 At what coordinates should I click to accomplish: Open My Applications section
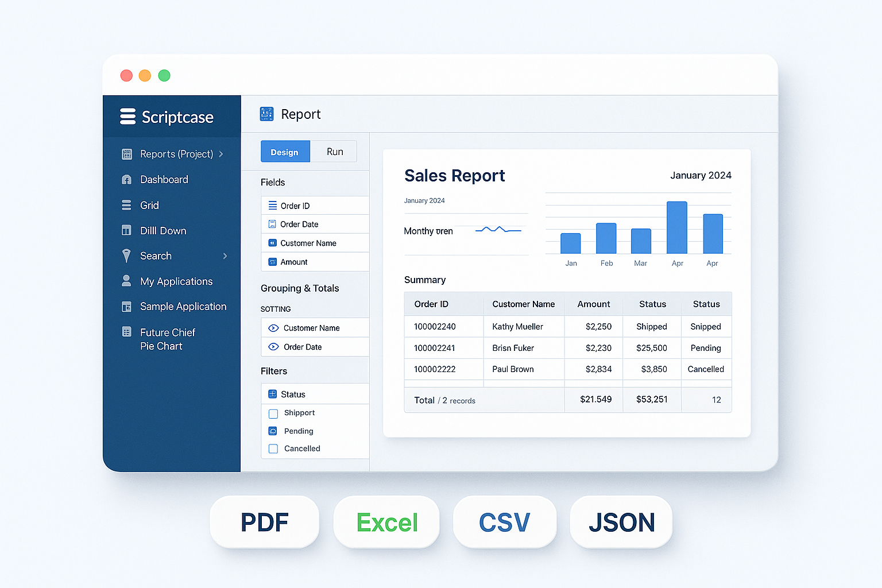(x=175, y=281)
